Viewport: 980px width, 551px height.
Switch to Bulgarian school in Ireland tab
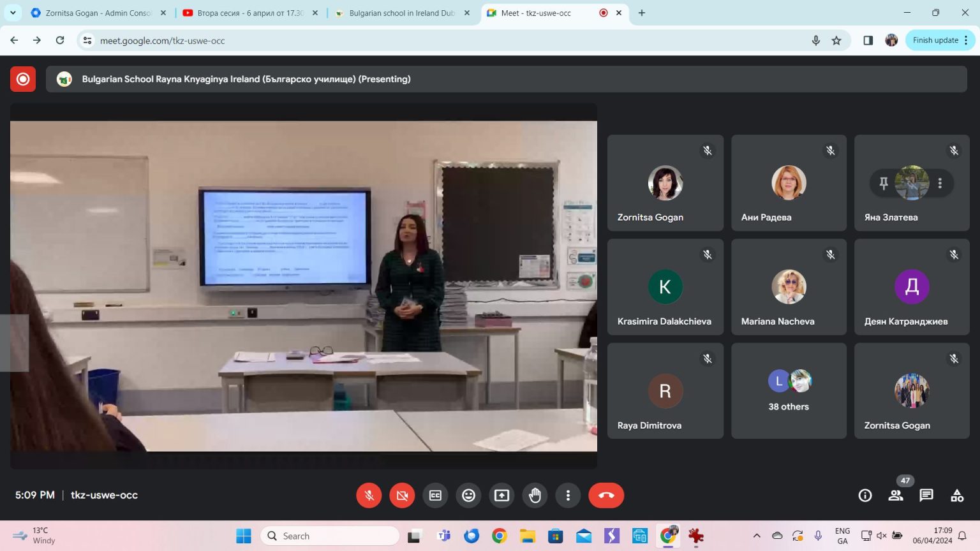401,13
